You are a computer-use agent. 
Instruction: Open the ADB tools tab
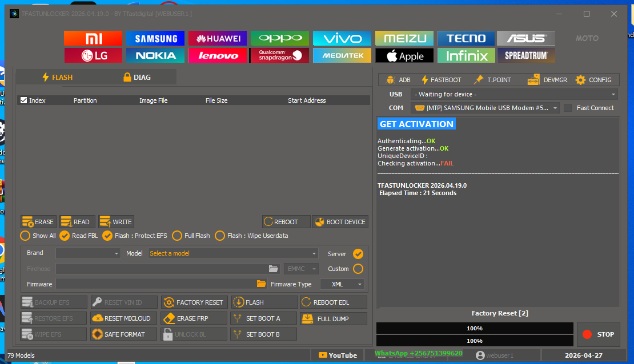[x=398, y=80]
